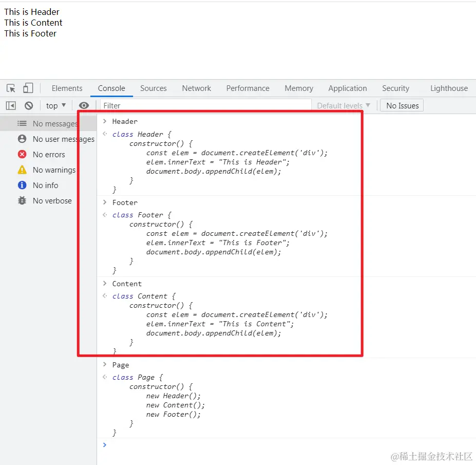Click 'class Footer {' output line
The width and height of the screenshot is (476, 465).
[x=142, y=215]
